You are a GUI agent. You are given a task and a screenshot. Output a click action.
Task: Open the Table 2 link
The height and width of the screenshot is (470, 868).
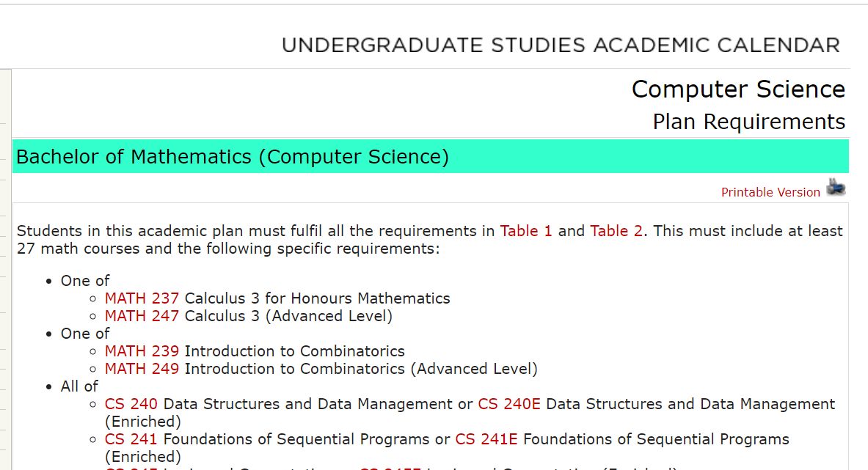click(x=616, y=231)
